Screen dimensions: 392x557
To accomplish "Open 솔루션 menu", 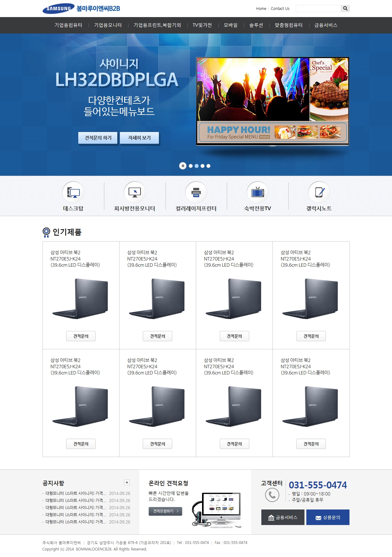I will (256, 25).
